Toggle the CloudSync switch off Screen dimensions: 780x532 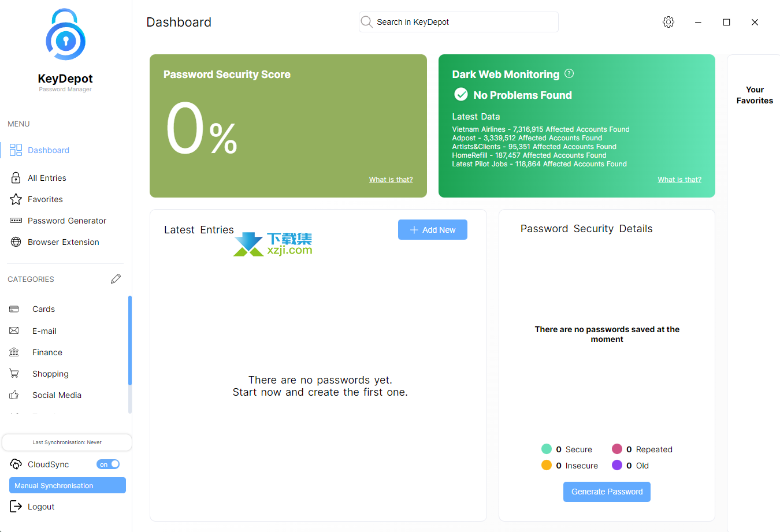[x=108, y=464]
